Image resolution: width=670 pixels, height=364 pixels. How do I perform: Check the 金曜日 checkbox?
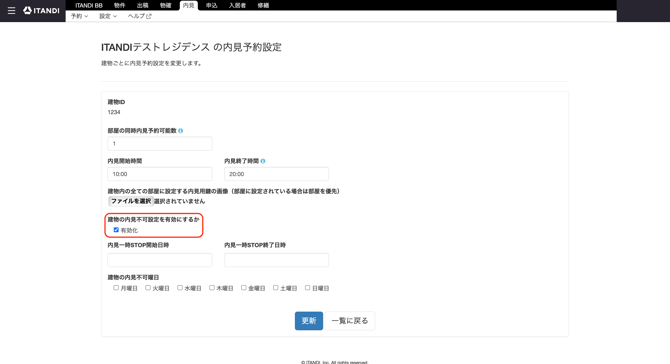click(244, 288)
